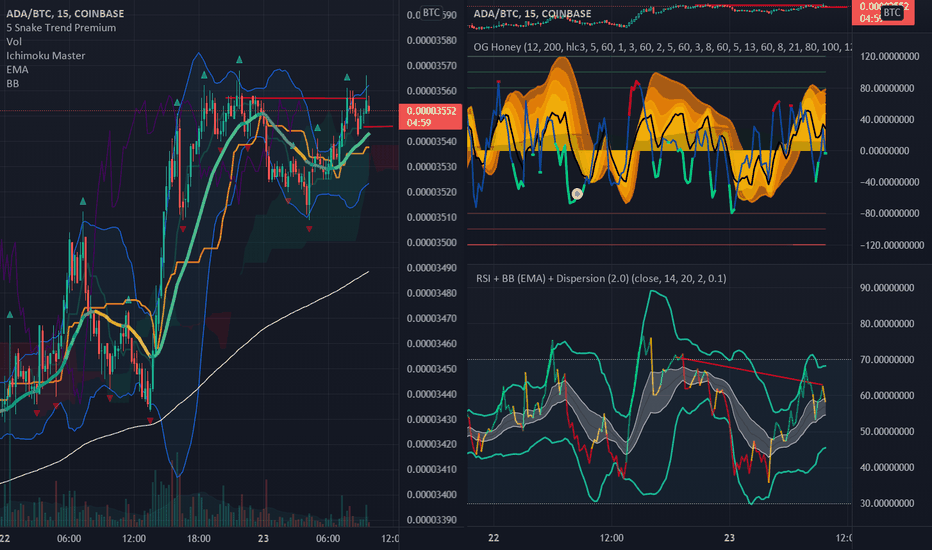
Task: Click price level 0.00003520 on axis
Action: (432, 192)
